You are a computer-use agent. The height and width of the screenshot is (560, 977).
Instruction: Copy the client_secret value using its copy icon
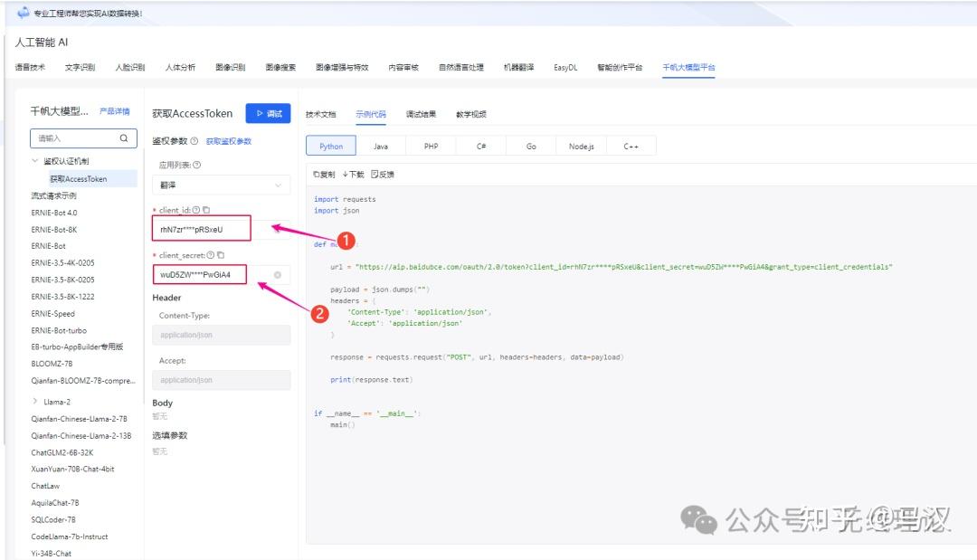[219, 255]
